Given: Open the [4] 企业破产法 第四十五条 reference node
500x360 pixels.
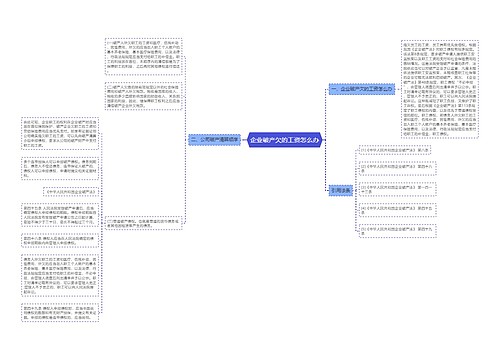Looking at the screenshot, I should pos(398,210).
